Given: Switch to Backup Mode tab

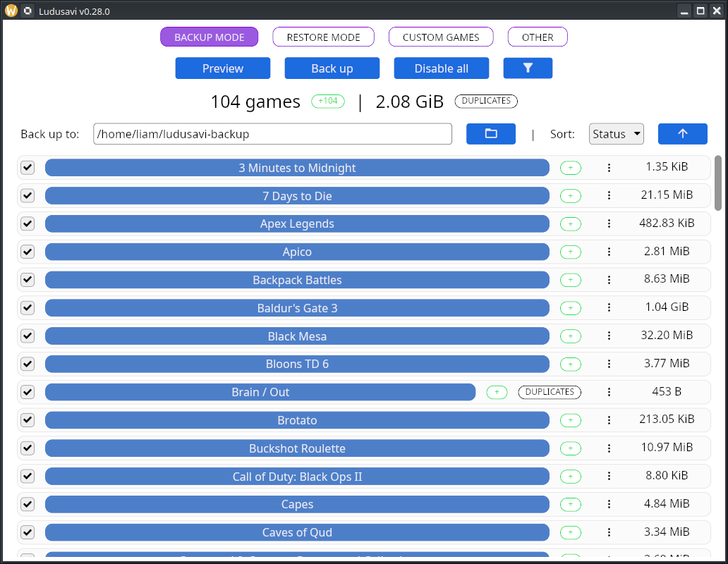Looking at the screenshot, I should [x=209, y=37].
